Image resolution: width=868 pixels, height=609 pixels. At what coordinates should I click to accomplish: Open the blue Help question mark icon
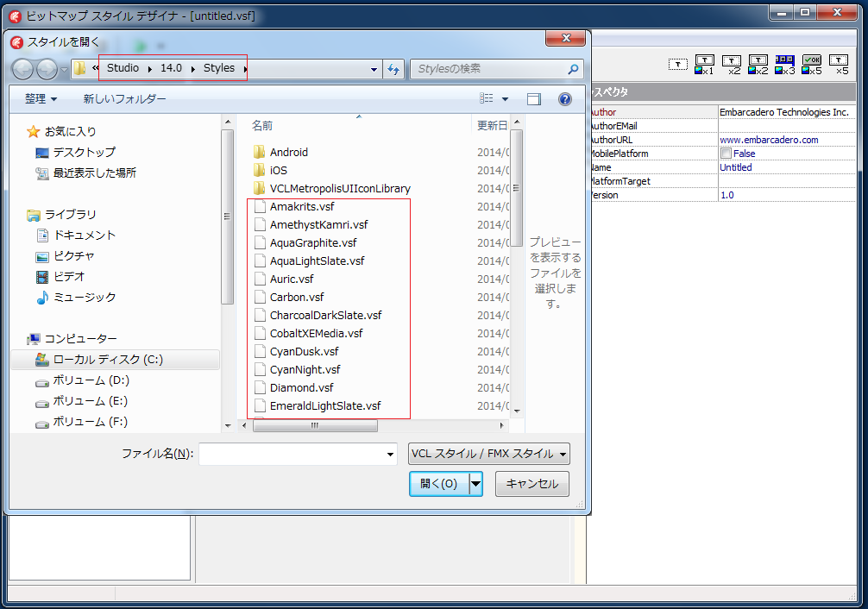pos(564,99)
